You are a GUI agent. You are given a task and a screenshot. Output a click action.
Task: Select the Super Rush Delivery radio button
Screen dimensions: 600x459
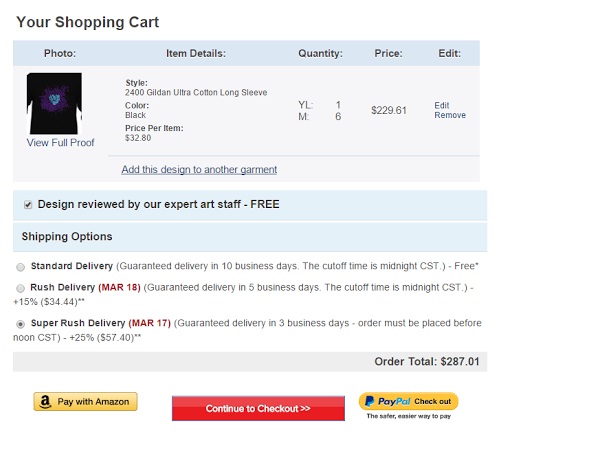21,324
